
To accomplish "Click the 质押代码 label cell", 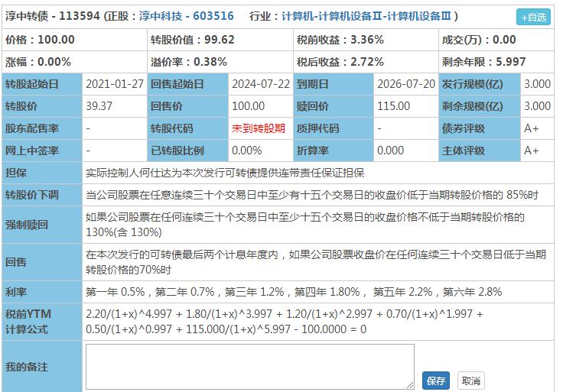I will click(x=334, y=128).
